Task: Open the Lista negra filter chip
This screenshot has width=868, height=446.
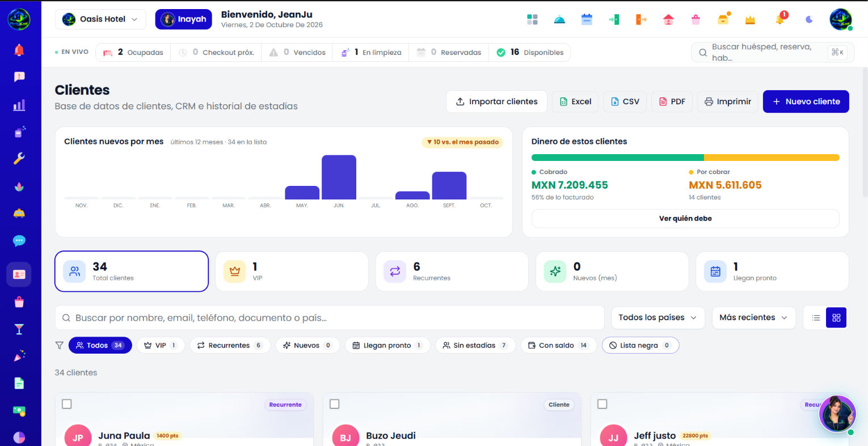Action: [641, 345]
